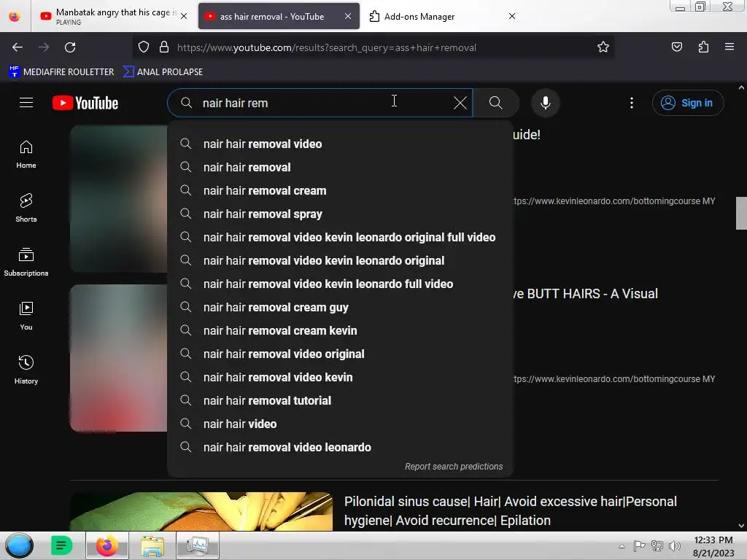Switch to the Manbatak playing tab

[x=112, y=16]
